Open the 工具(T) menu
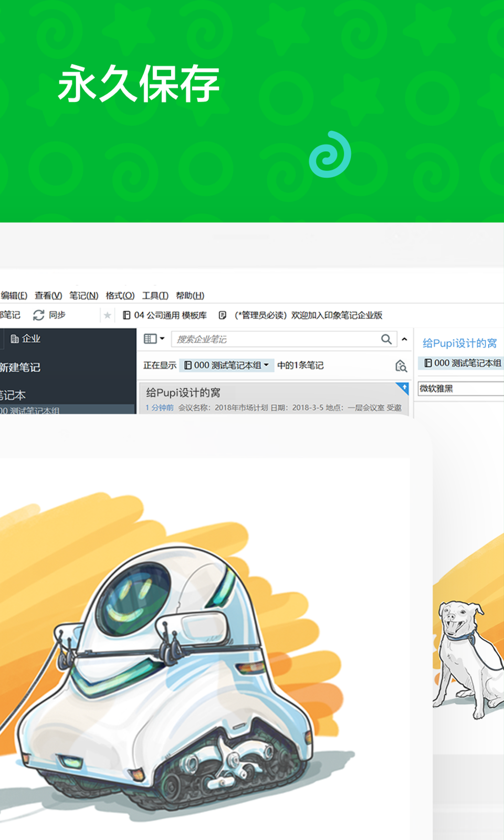This screenshot has width=504, height=840. (x=155, y=296)
